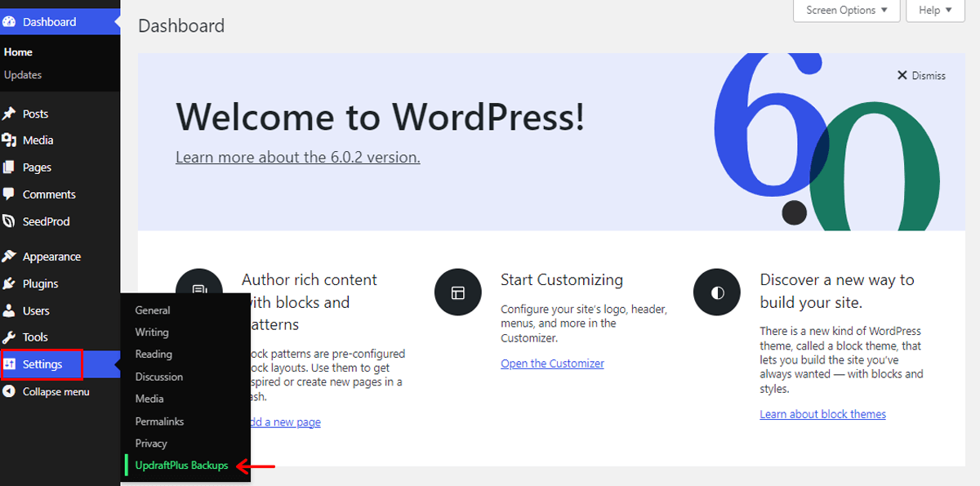This screenshot has width=980, height=486.
Task: Click the Dashboard gauge icon
Action: click(9, 22)
